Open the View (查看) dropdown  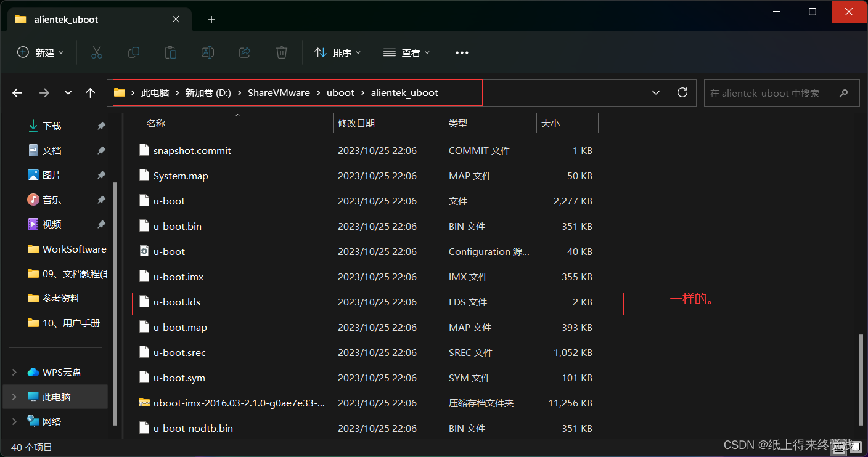[x=407, y=52]
